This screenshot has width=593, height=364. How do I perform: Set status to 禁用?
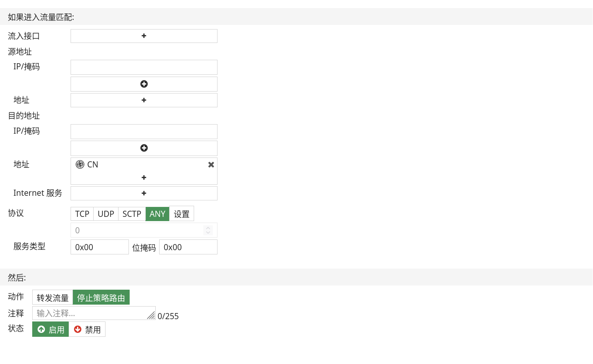click(x=87, y=330)
